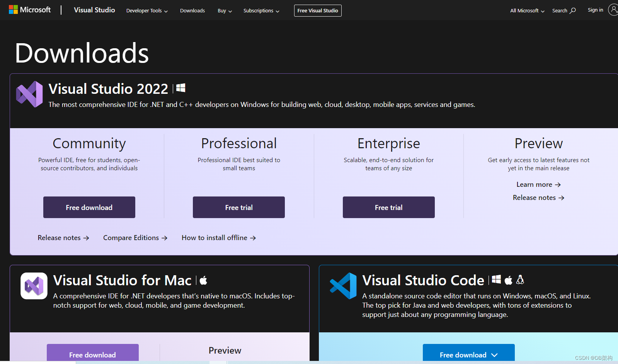Click the Search magnifier icon
This screenshot has width=618, height=364.
tap(573, 10)
